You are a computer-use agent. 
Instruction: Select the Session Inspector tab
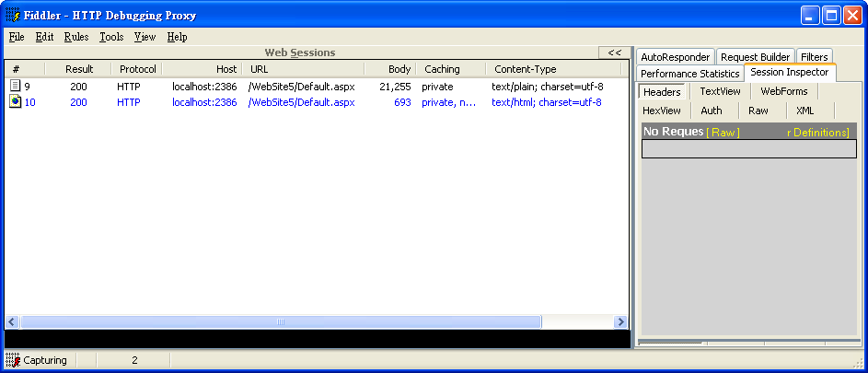(790, 73)
